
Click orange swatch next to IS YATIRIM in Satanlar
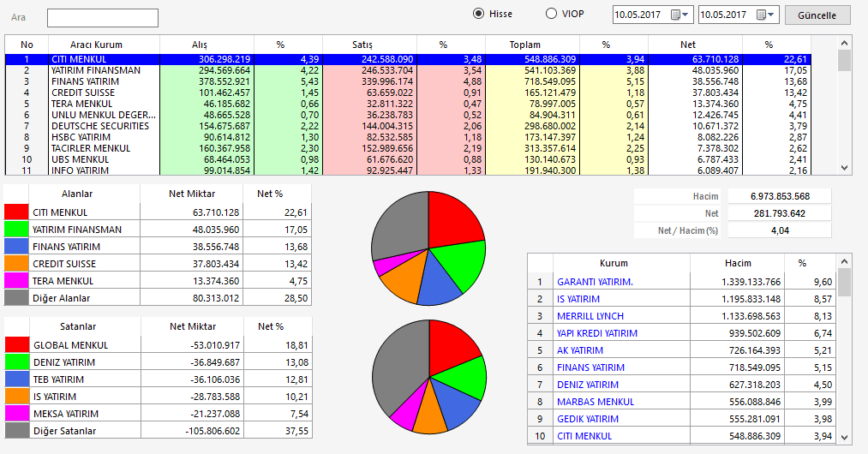(x=16, y=397)
